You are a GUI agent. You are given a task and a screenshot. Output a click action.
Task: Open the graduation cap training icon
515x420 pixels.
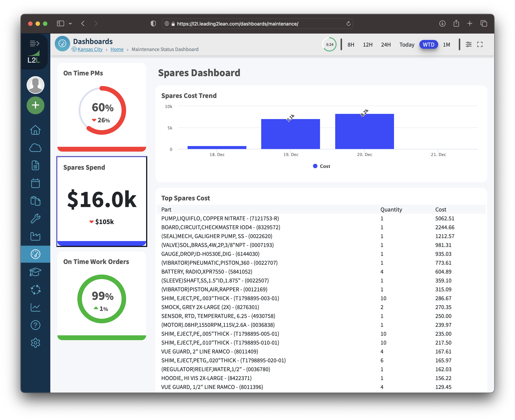point(35,272)
